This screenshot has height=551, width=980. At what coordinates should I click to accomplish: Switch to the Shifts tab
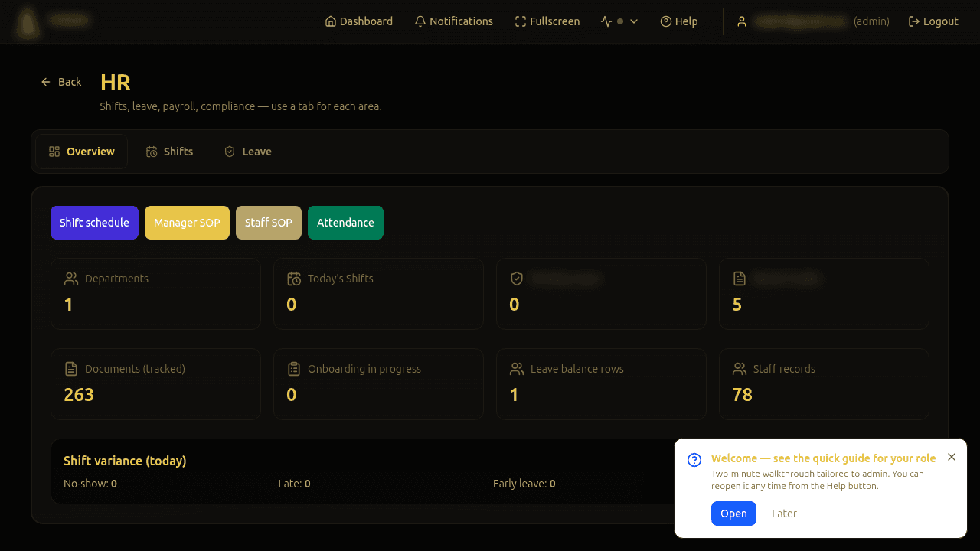[169, 152]
